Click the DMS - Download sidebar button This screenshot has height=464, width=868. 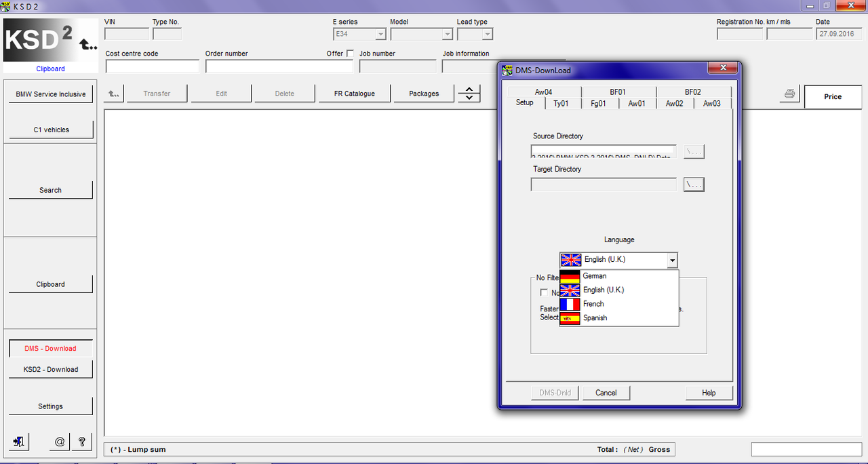click(x=51, y=348)
